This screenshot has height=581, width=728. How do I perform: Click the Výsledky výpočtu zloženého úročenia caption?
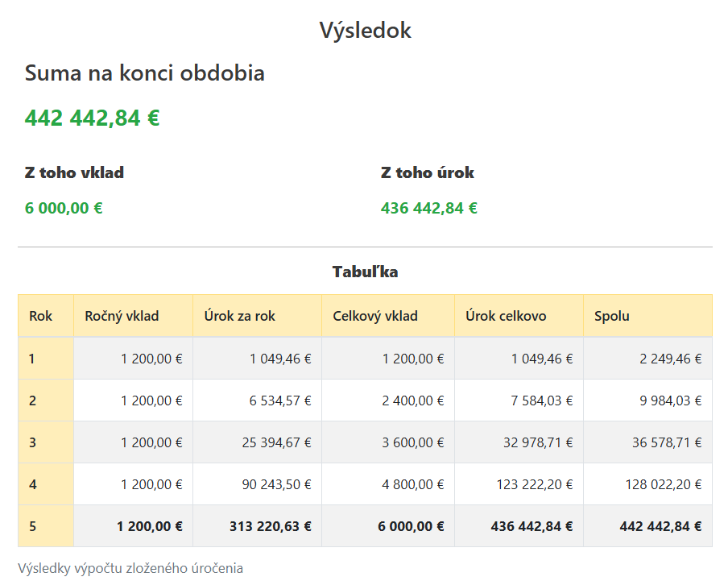tap(130, 568)
